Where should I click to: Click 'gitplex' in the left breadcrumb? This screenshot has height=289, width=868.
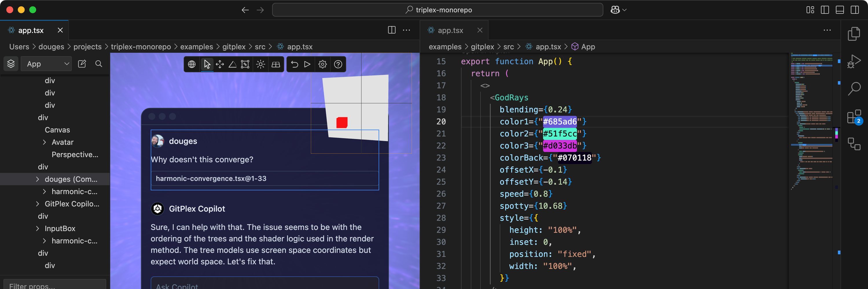pyautogui.click(x=234, y=47)
